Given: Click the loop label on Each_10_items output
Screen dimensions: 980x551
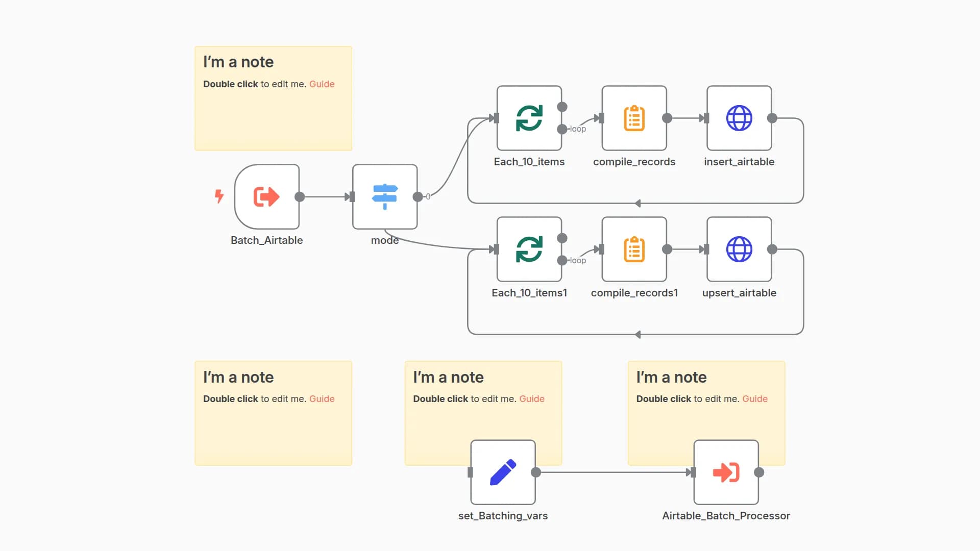Looking at the screenshot, I should pyautogui.click(x=578, y=129).
